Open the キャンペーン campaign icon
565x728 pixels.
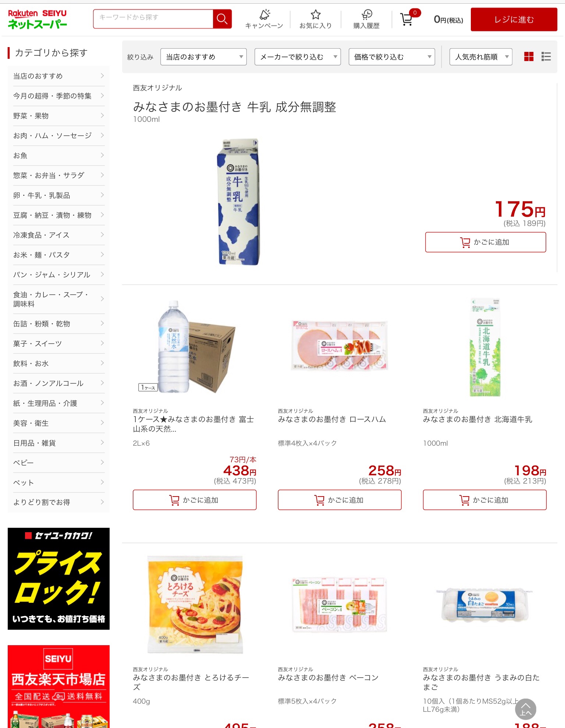264,19
